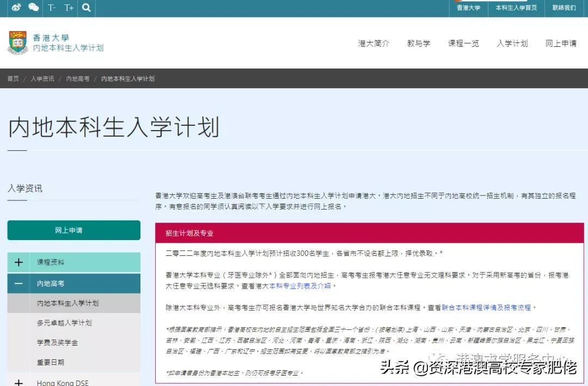This screenshot has height=386, width=588.
Task: Open 本科专业列表及介绍 link
Action: (x=300, y=286)
